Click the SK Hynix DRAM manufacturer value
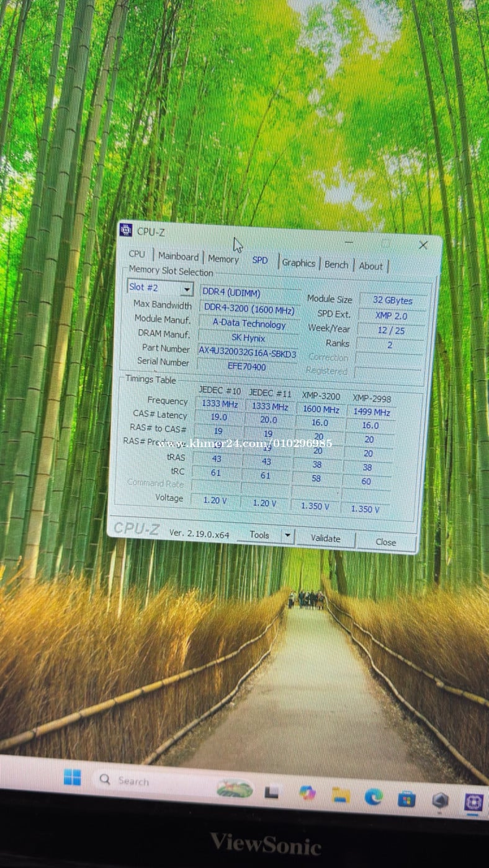The height and width of the screenshot is (868, 489). pyautogui.click(x=248, y=339)
